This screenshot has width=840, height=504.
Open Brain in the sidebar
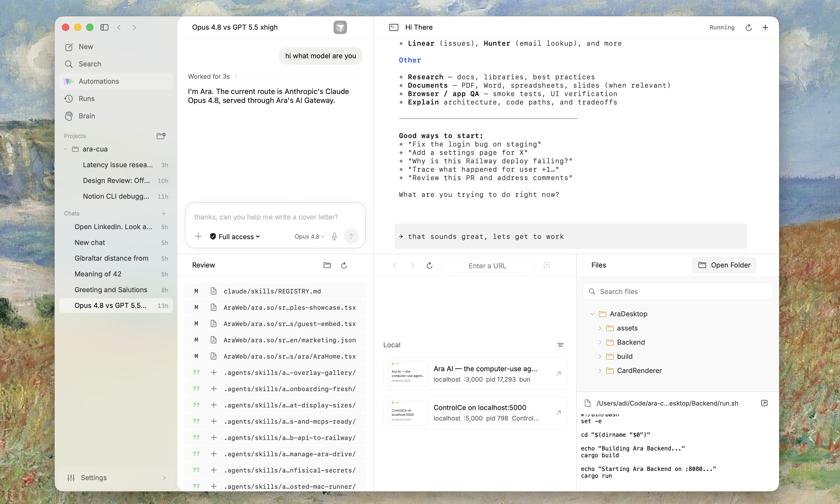(x=116, y=116)
